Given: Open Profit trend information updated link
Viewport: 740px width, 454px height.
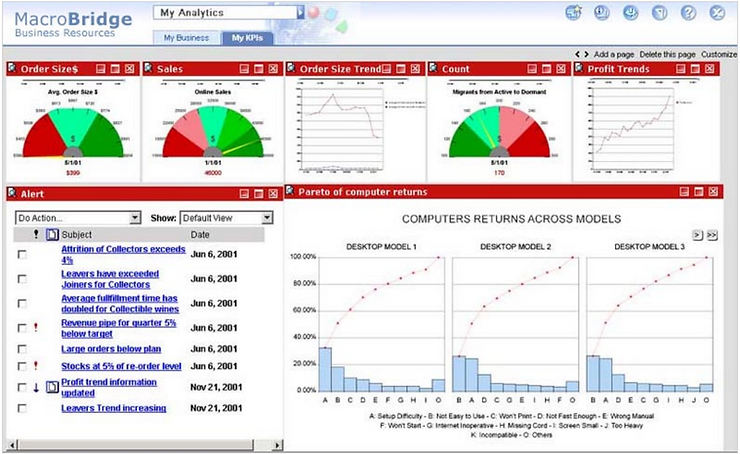Looking at the screenshot, I should tap(109, 387).
